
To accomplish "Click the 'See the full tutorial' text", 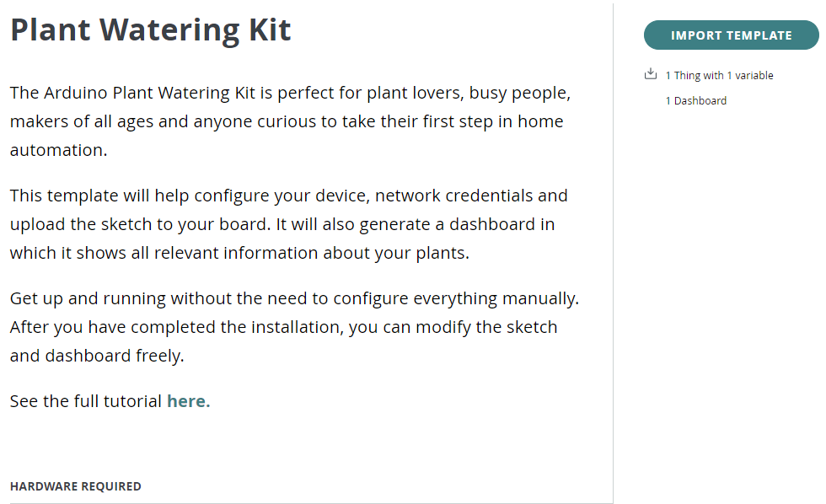I will click(x=85, y=401).
